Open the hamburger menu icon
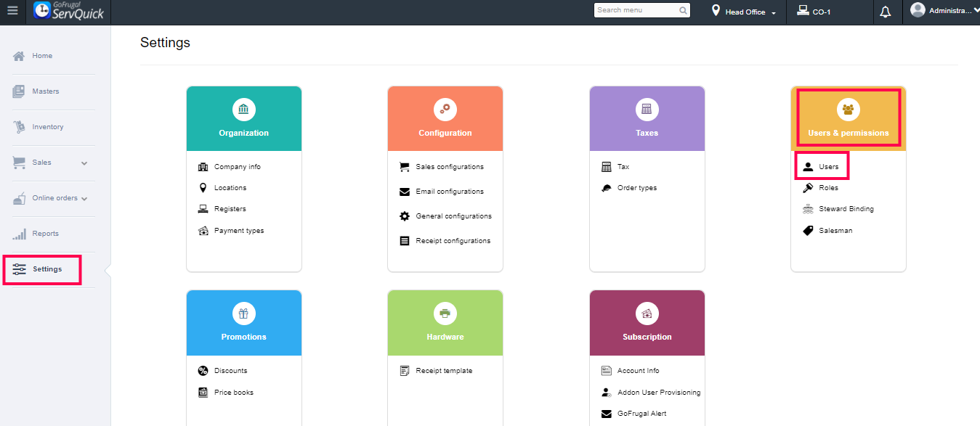The width and height of the screenshot is (980, 426). coord(12,11)
